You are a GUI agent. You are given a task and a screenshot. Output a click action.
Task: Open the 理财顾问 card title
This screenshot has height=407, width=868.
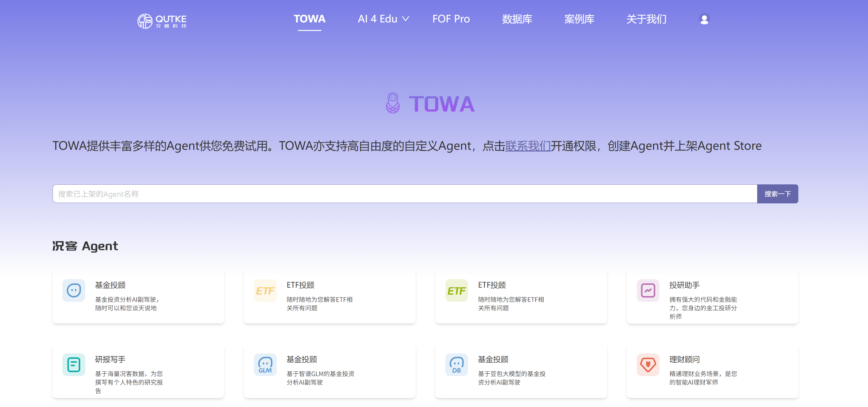pyautogui.click(x=684, y=360)
